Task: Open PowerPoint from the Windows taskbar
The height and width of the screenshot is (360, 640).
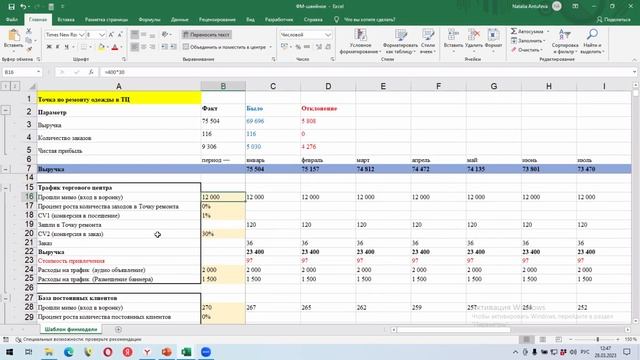Action: tap(167, 352)
